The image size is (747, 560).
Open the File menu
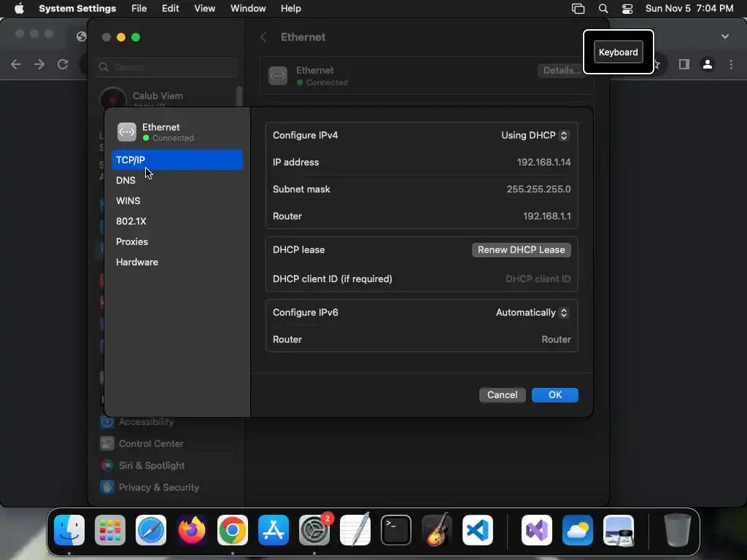pos(139,9)
